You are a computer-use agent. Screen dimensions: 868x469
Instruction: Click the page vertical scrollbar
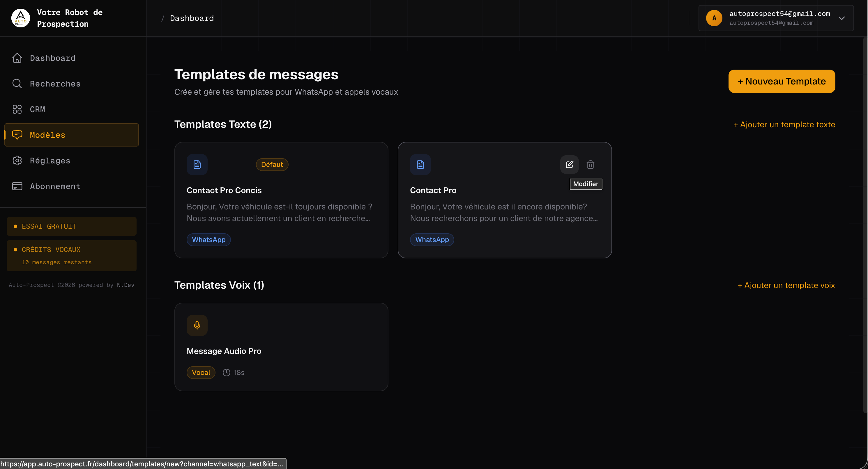point(865,225)
